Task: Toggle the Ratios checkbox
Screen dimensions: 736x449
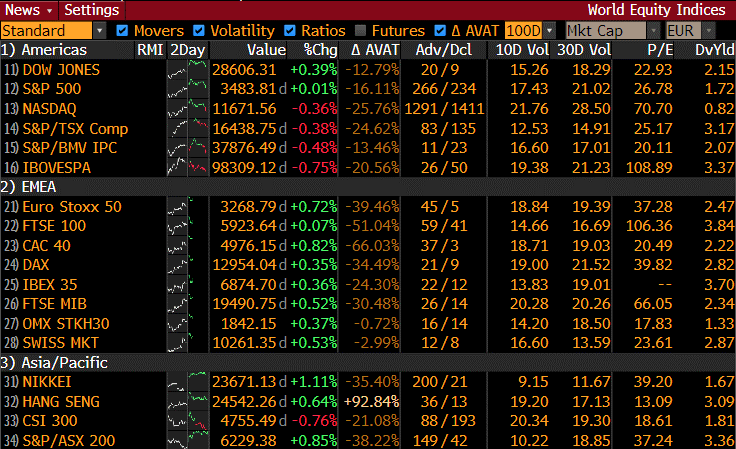Action: click(290, 31)
